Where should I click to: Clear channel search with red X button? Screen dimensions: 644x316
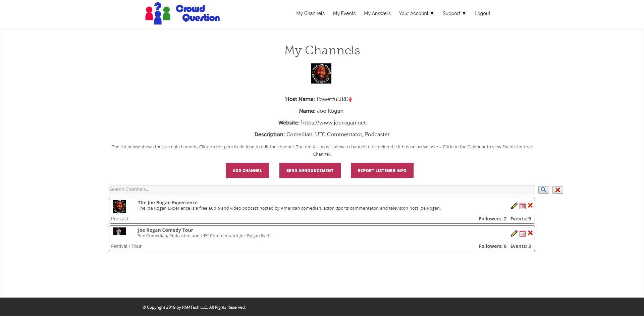point(558,190)
